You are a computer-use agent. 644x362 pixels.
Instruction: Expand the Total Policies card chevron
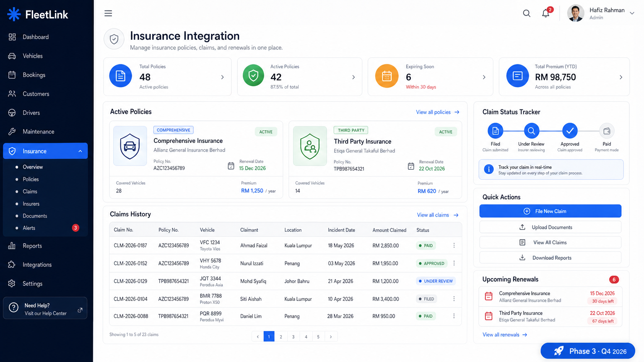[x=222, y=77]
